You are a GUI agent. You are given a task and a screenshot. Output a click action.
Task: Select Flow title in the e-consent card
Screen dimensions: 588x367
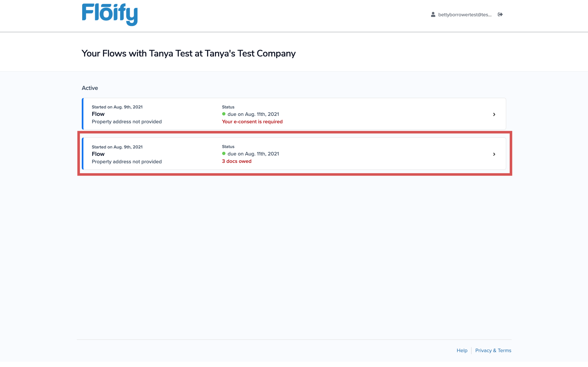pyautogui.click(x=98, y=114)
